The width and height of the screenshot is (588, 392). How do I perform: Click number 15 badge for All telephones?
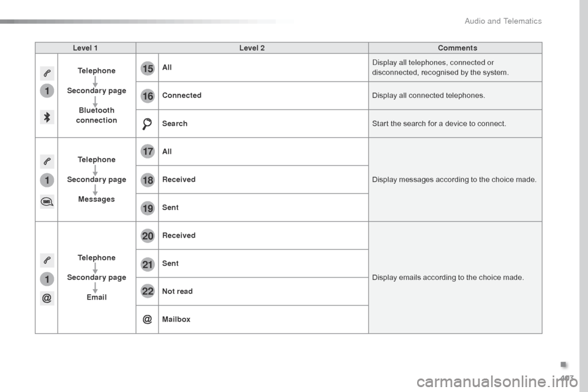tap(148, 69)
